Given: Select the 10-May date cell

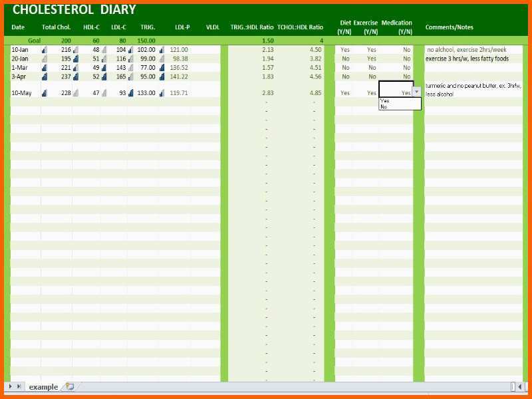Looking at the screenshot, I should pyautogui.click(x=21, y=93).
